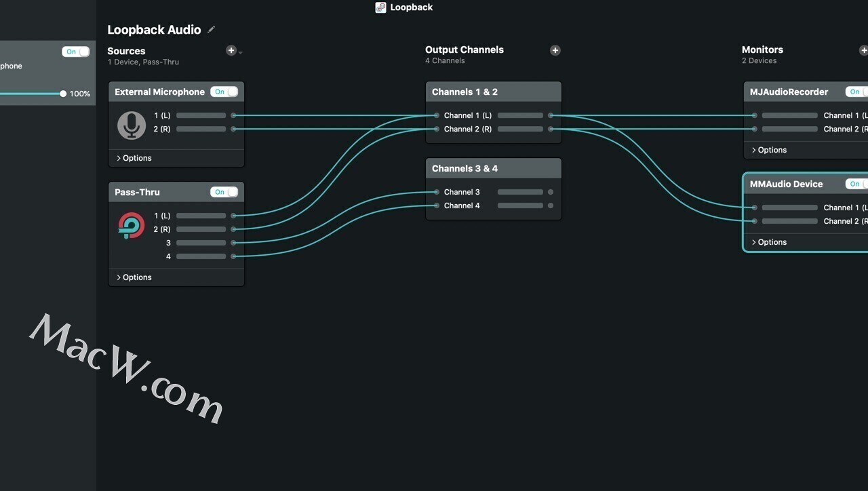Click the Loopback Audio device name
The width and height of the screenshot is (868, 491).
154,30
